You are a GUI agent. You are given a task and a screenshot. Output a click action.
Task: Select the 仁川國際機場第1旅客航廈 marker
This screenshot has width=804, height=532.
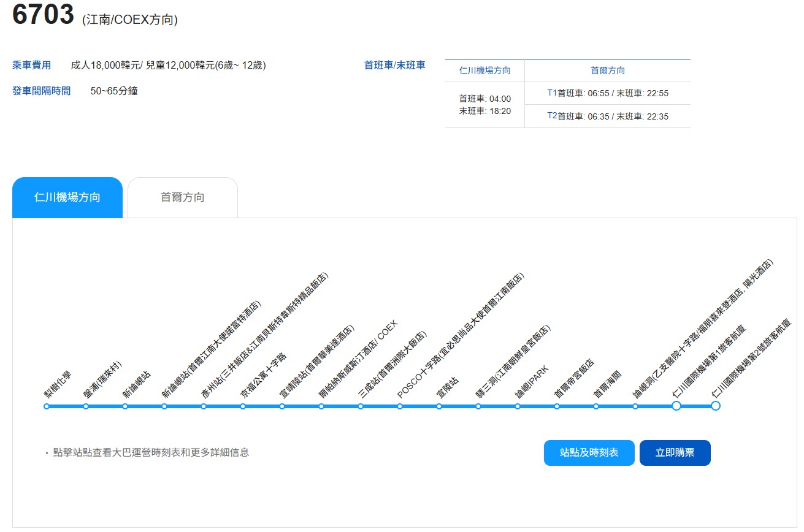[x=676, y=406]
